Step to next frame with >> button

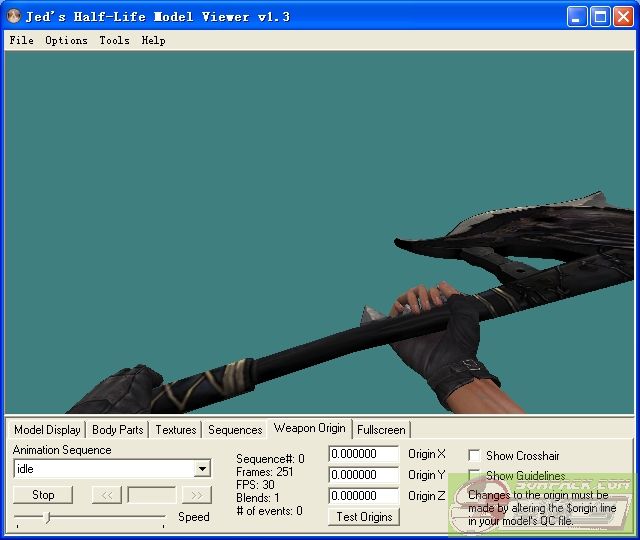pos(197,495)
